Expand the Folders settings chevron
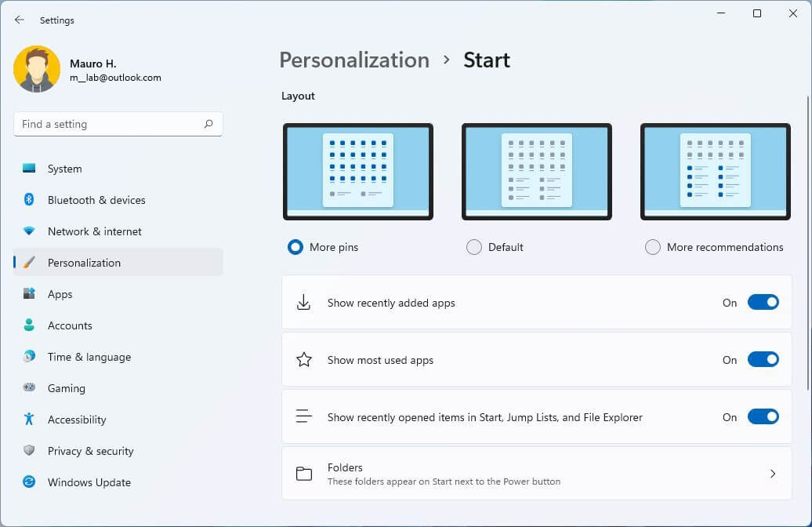The width and height of the screenshot is (812, 527). pyautogui.click(x=773, y=474)
